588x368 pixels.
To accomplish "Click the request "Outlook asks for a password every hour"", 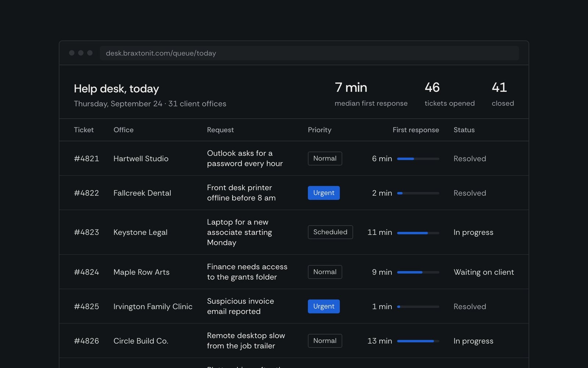I will point(245,158).
